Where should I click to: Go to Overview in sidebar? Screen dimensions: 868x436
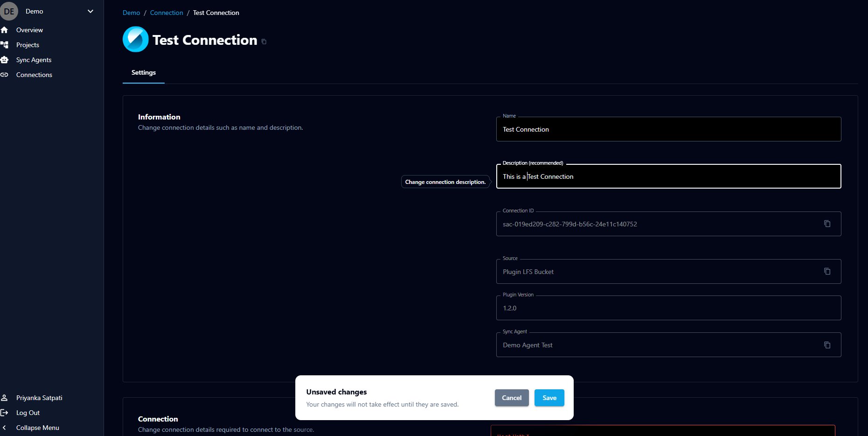pyautogui.click(x=29, y=30)
